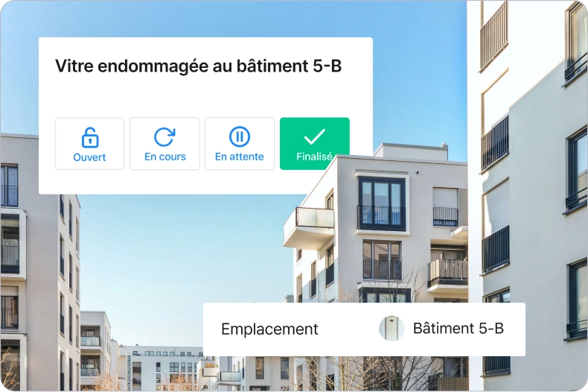Click the 'Emplacement' field label
Image resolution: width=588 pixels, height=392 pixels.
click(269, 329)
